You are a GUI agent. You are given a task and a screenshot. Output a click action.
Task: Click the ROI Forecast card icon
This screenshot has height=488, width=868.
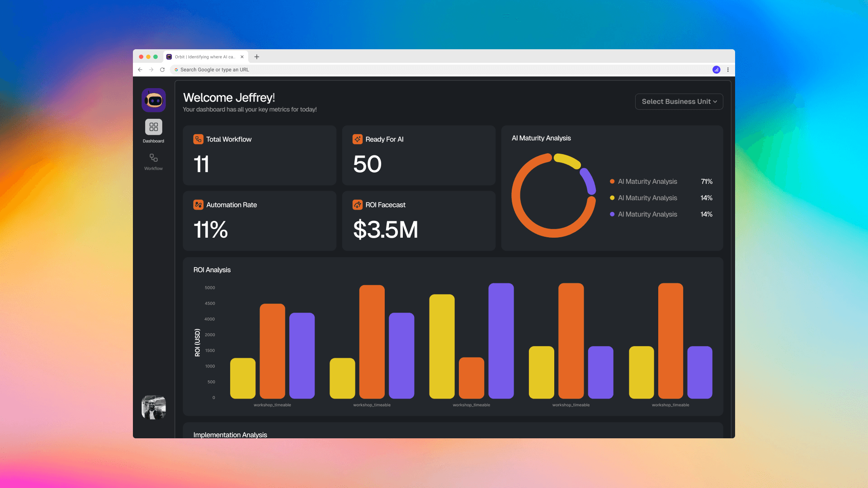point(357,205)
